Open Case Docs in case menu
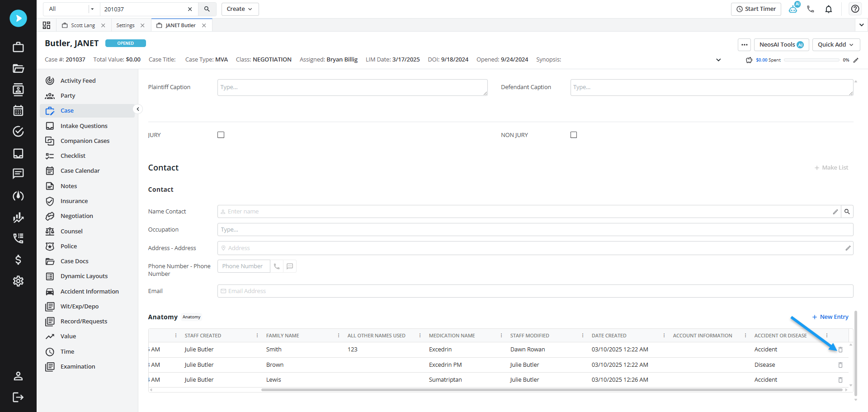 coord(75,261)
